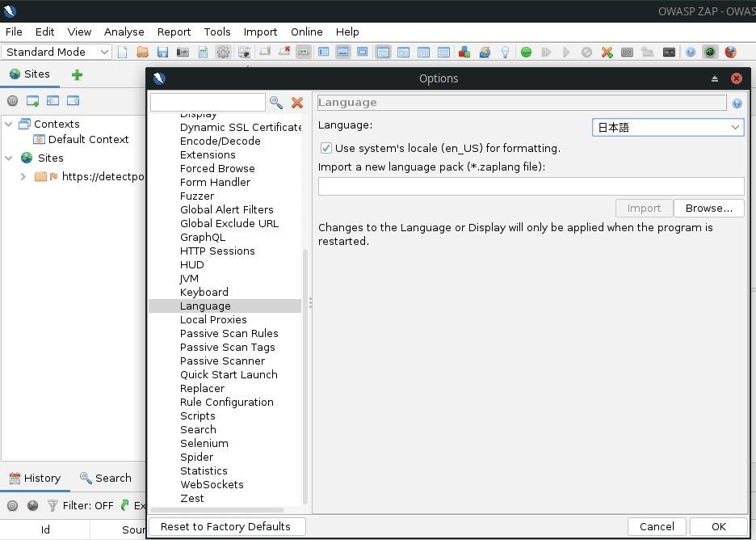Click OK to confirm Options
This screenshot has height=540, width=756.
tap(719, 526)
